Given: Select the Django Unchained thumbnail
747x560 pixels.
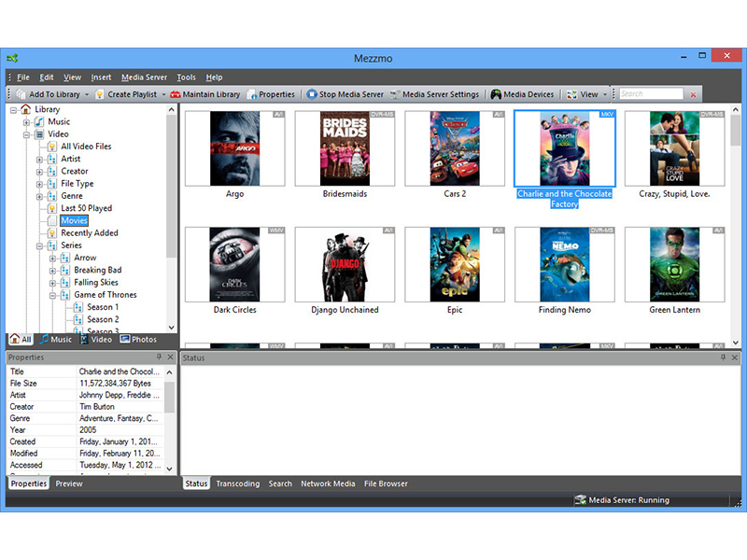Looking at the screenshot, I should [x=345, y=264].
